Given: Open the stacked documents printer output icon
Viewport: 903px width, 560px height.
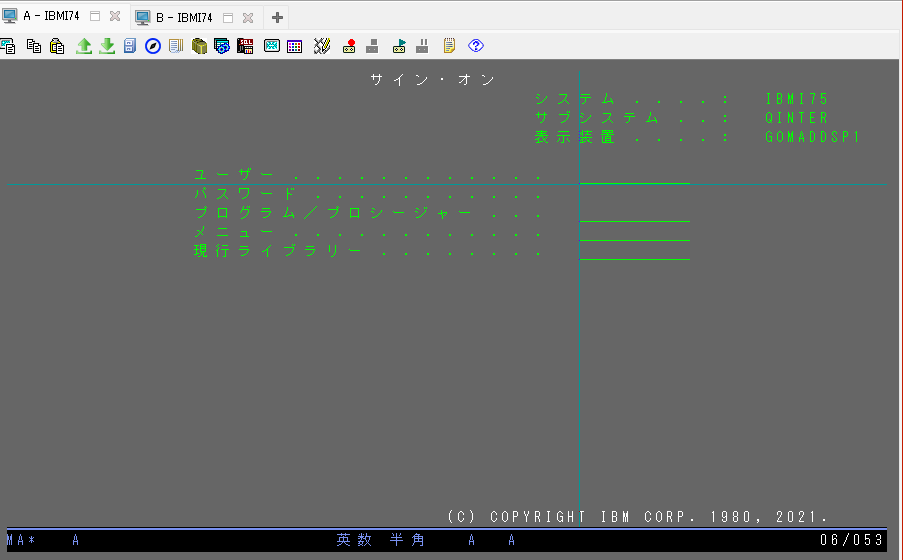Looking at the screenshot, I should [x=176, y=46].
